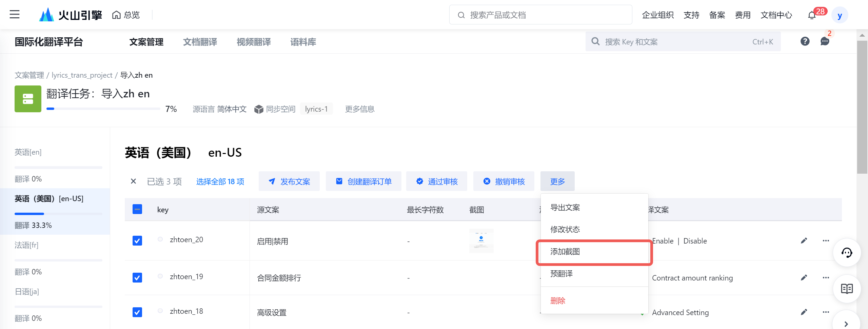Clear selection with the X icon
Image resolution: width=868 pixels, height=329 pixels.
133,181
